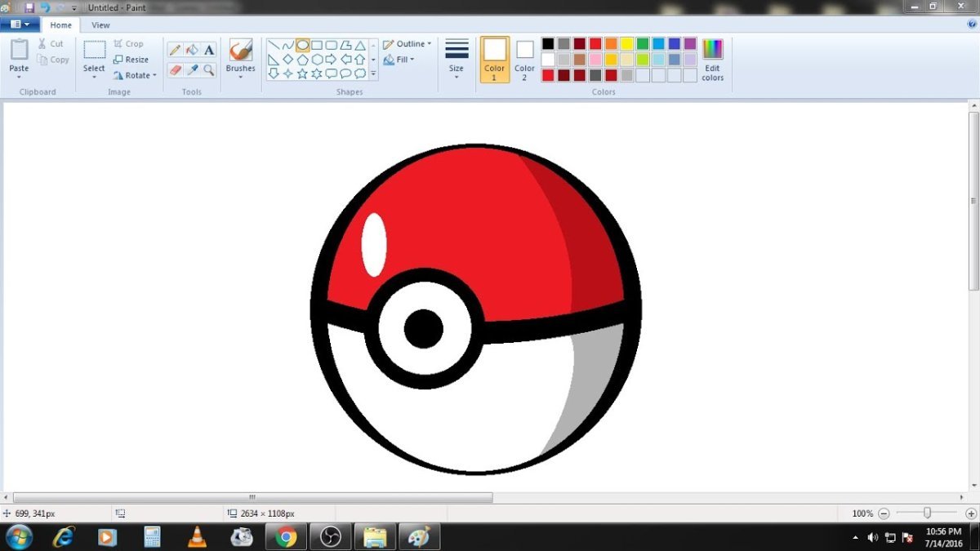Select the Magnifier tool
This screenshot has width=980, height=551.
click(209, 70)
